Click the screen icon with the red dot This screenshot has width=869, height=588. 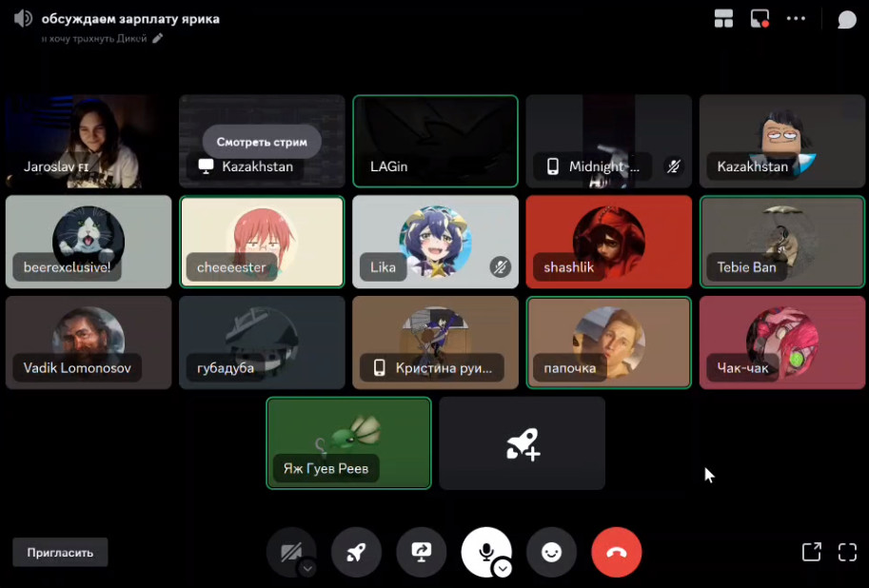point(760,18)
